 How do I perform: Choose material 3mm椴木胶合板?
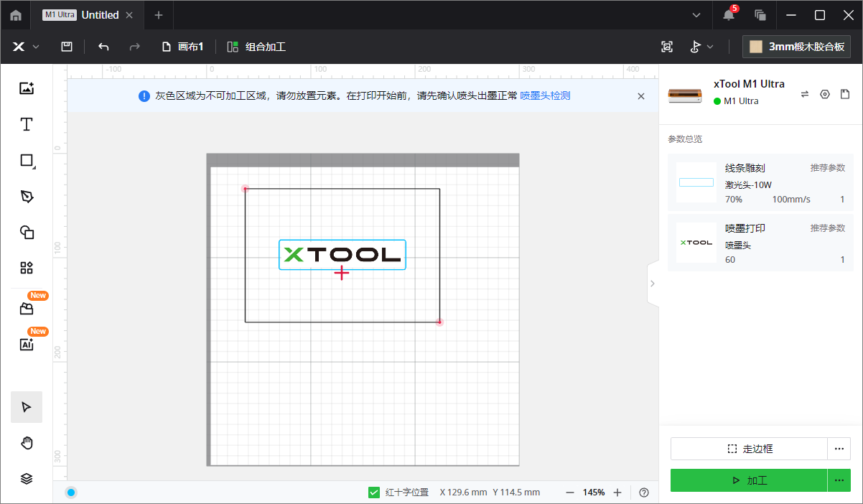coord(797,47)
